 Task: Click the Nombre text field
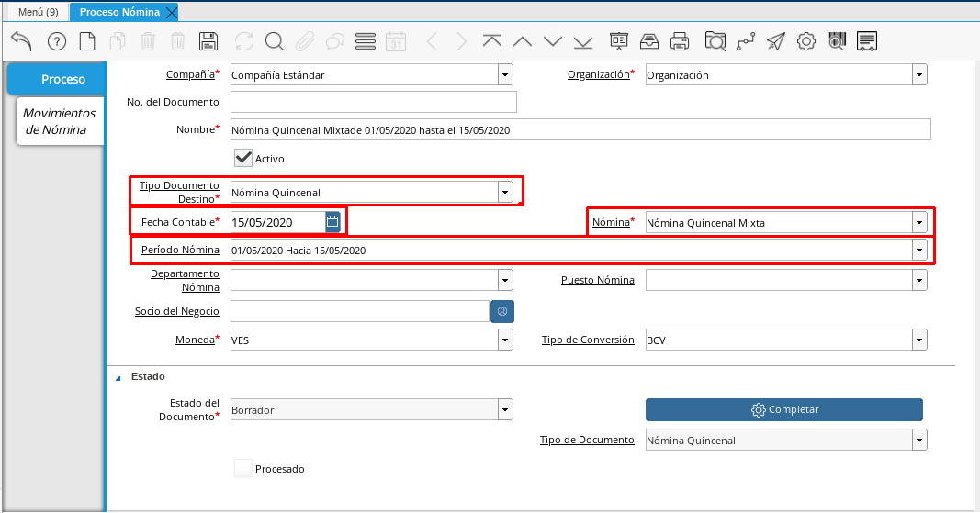tap(580, 130)
